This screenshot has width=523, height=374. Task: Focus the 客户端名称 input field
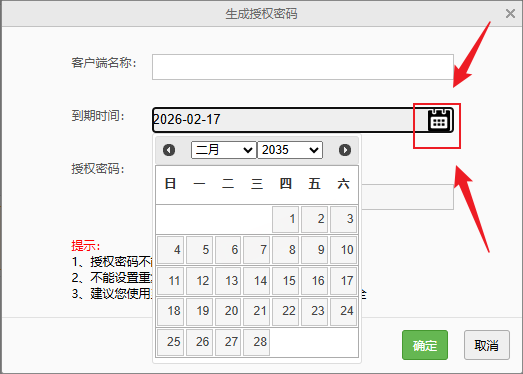(303, 67)
